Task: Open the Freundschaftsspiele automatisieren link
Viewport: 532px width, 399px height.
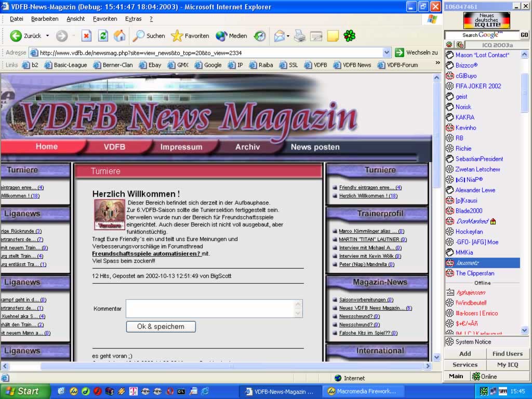Action: [147, 254]
